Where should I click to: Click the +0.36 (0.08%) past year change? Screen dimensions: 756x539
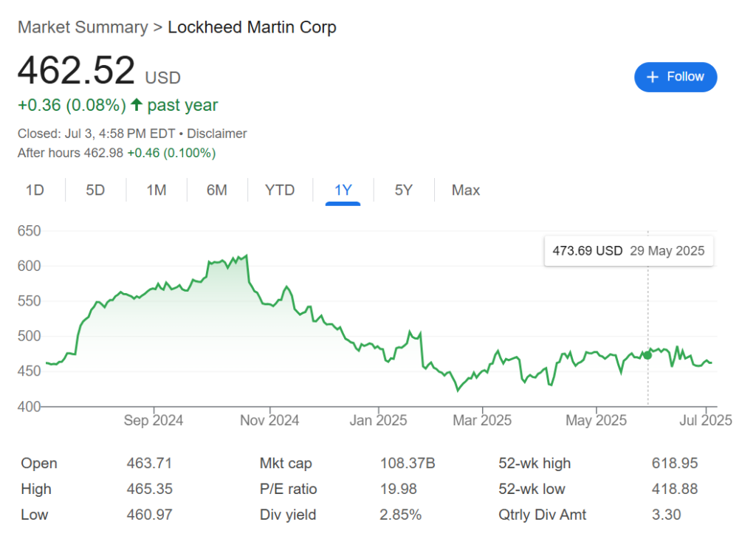pos(117,105)
